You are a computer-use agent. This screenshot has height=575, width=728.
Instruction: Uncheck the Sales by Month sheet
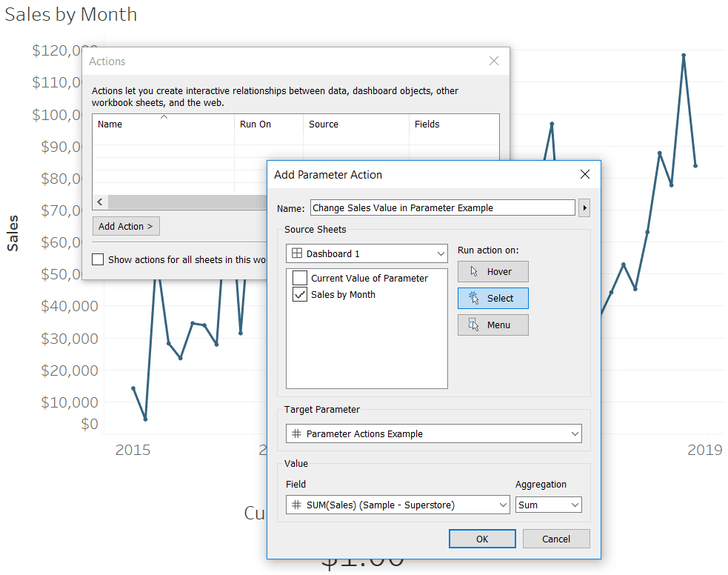(x=300, y=294)
